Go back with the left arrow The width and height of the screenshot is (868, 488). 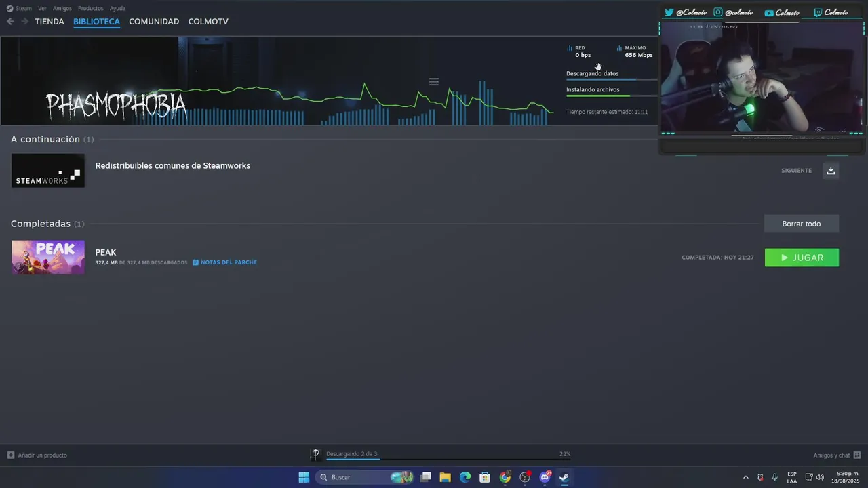[10, 22]
